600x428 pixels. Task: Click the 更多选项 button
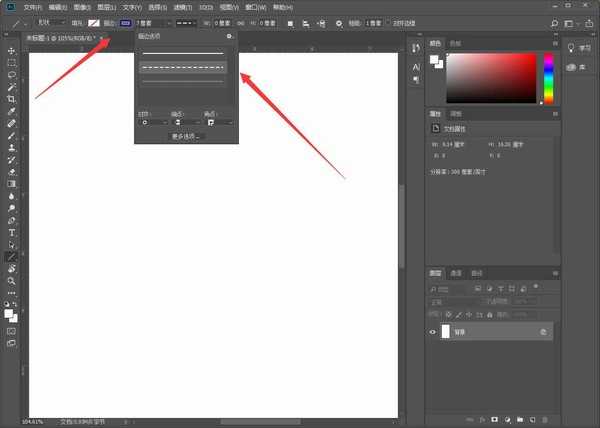[187, 136]
